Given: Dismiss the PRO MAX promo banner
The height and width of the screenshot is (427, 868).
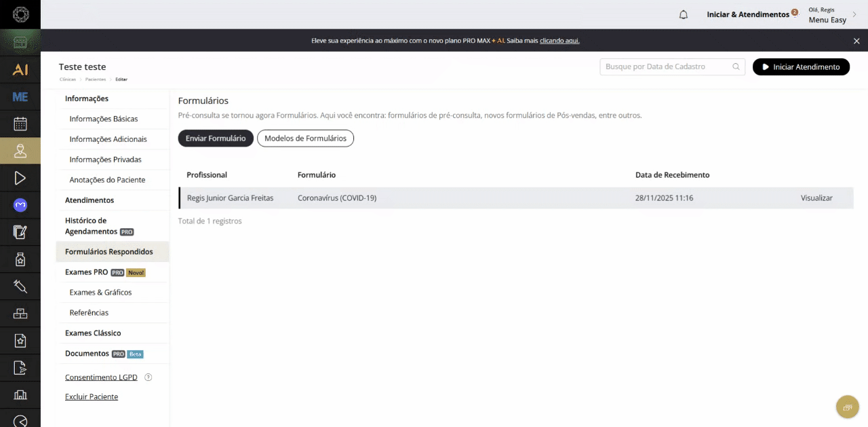Looking at the screenshot, I should 856,41.
